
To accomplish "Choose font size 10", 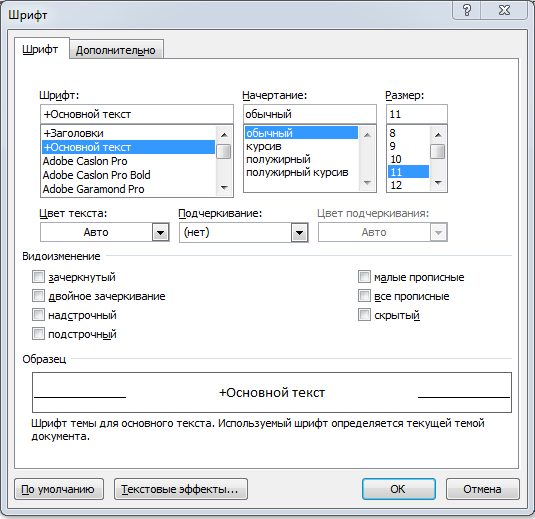I will [x=408, y=159].
